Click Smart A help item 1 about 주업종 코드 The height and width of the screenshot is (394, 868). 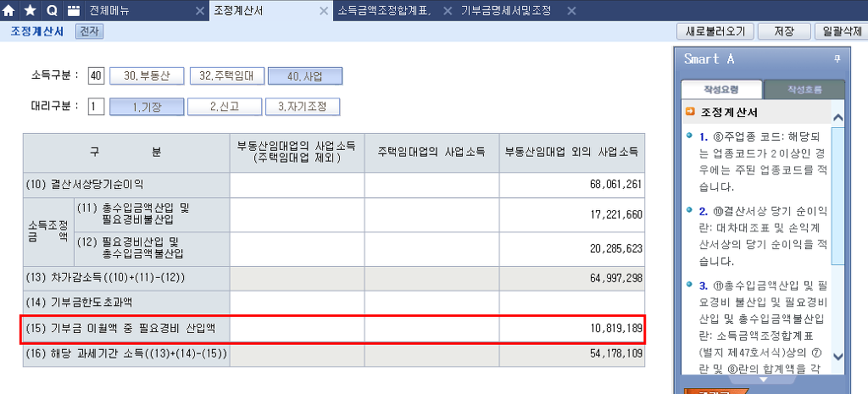coord(763,162)
